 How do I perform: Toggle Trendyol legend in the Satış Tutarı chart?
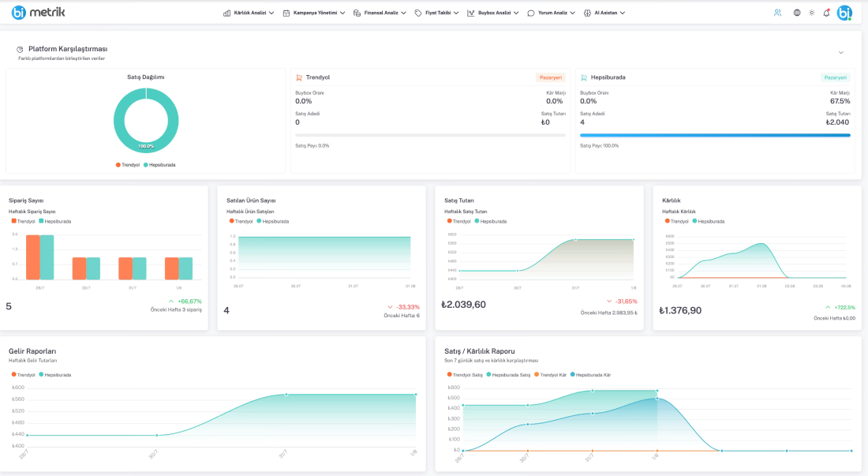coord(459,221)
